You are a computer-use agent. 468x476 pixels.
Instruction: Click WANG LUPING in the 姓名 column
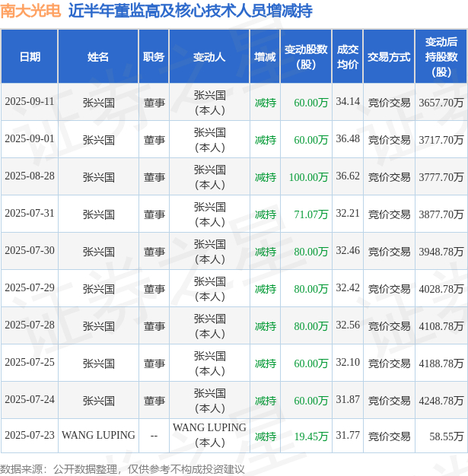(x=98, y=436)
